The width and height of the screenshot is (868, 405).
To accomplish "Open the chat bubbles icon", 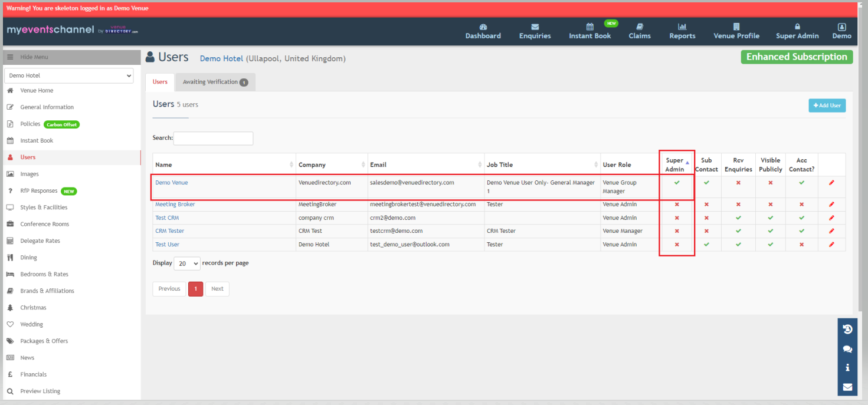I will (847, 348).
